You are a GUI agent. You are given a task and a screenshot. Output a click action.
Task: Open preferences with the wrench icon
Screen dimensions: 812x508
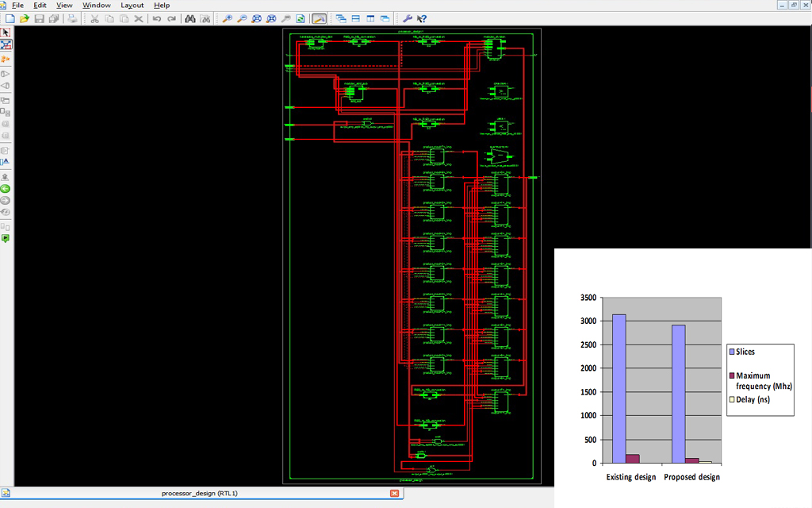[407, 18]
